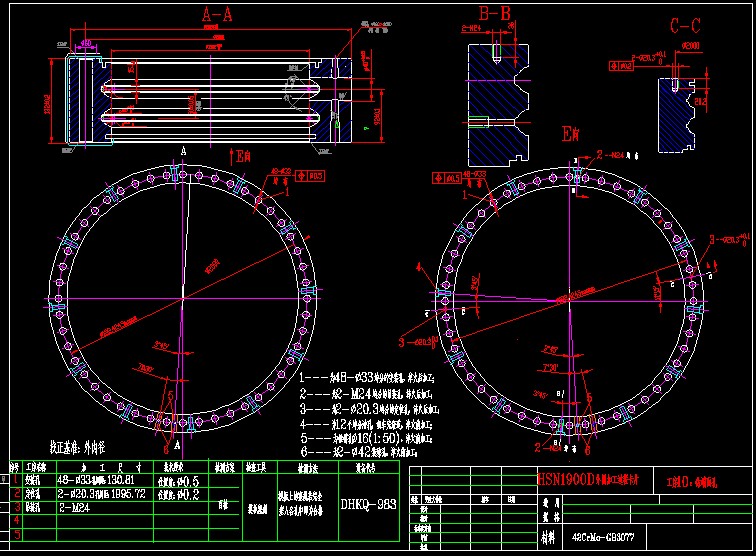756x556 pixels.
Task: Click the table cell containing 1895.72
Action: pyautogui.click(x=105, y=494)
